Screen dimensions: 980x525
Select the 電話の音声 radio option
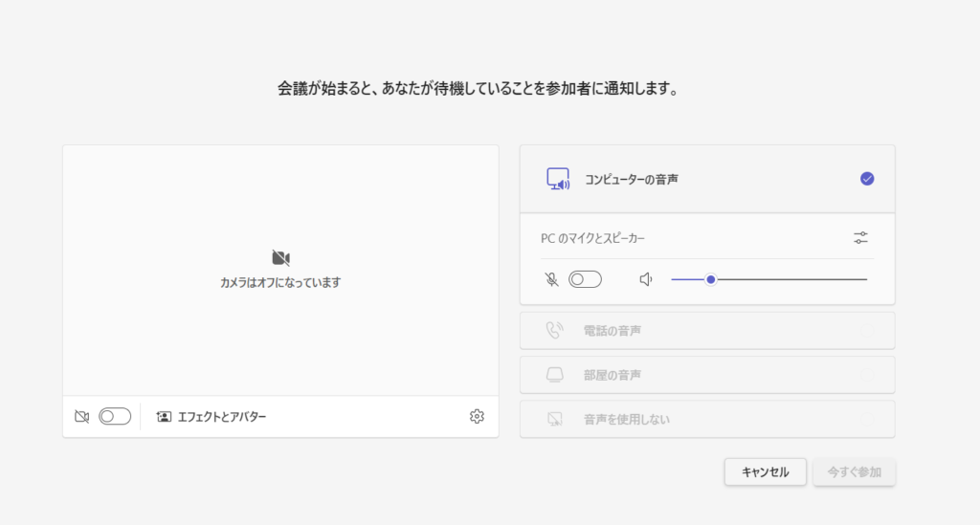(x=707, y=330)
